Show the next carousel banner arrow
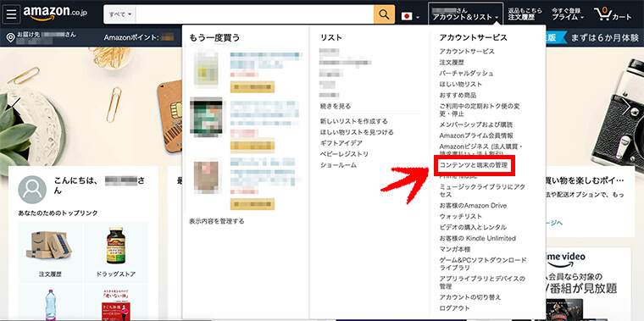Image resolution: width=644 pixels, height=321 pixels. point(627,107)
